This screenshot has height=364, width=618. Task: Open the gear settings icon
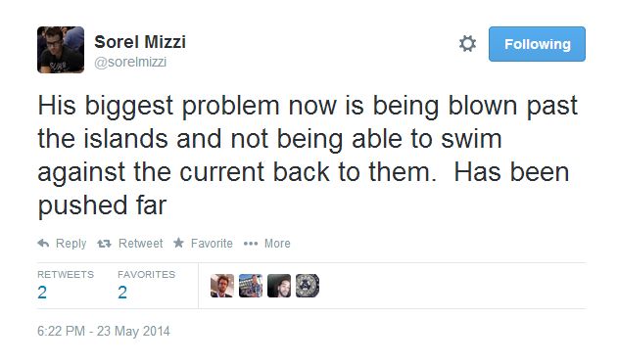(x=467, y=44)
